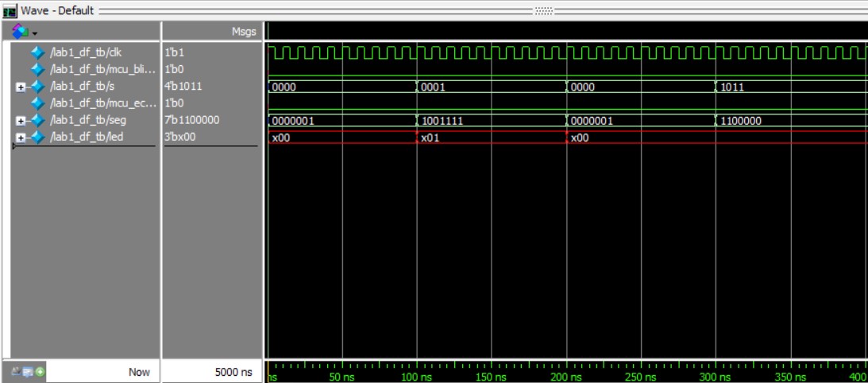Image resolution: width=868 pixels, height=383 pixels.
Task: Select the /lab1_df_tb/clk signal name
Action: click(85, 53)
